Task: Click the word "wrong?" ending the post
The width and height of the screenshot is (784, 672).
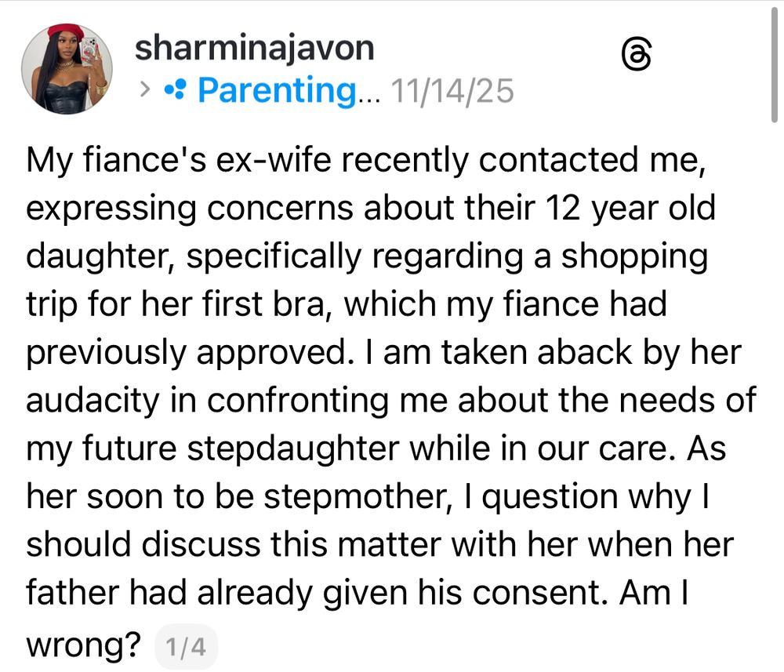Action: [x=84, y=645]
